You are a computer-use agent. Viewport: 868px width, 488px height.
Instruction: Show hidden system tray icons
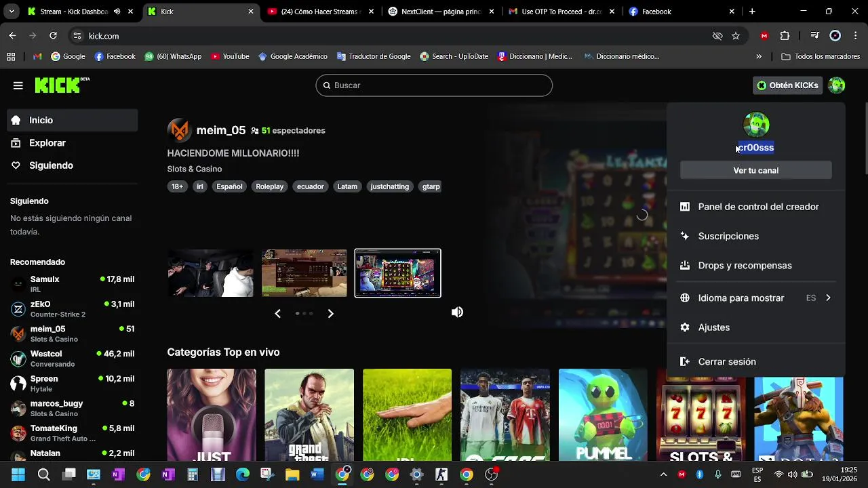pyautogui.click(x=663, y=474)
